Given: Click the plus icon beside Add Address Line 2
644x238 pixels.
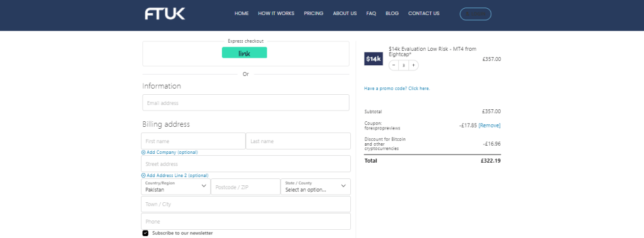Looking at the screenshot, I should click(143, 175).
